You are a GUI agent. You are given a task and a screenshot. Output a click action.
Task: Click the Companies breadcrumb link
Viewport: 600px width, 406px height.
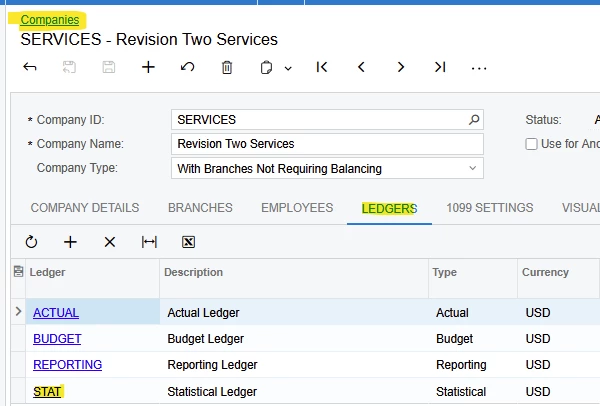(x=50, y=20)
